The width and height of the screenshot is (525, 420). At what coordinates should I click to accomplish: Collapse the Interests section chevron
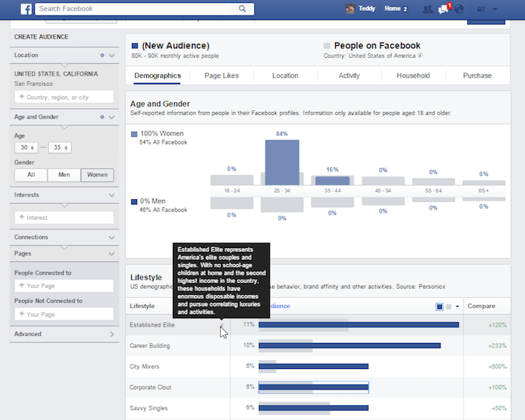click(112, 195)
